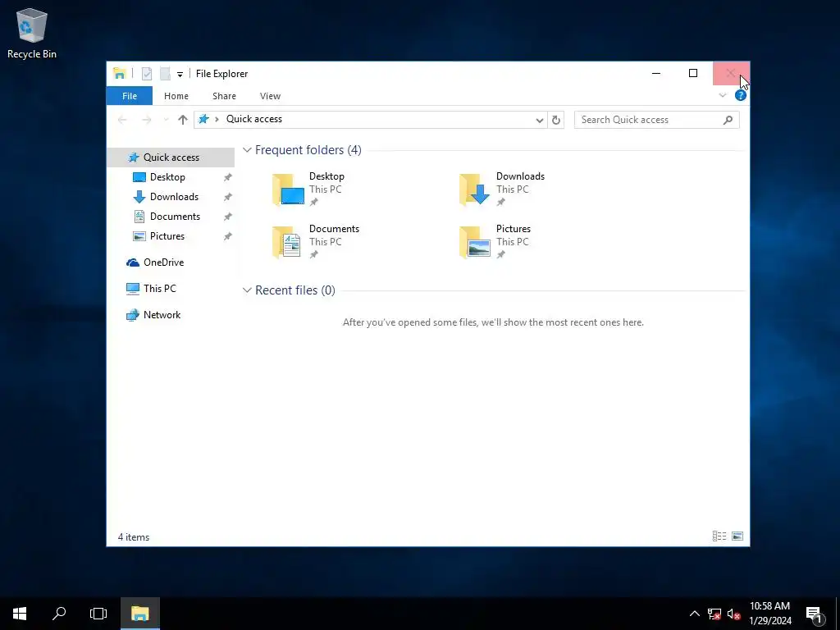Go up one level with Up arrow

[183, 120]
